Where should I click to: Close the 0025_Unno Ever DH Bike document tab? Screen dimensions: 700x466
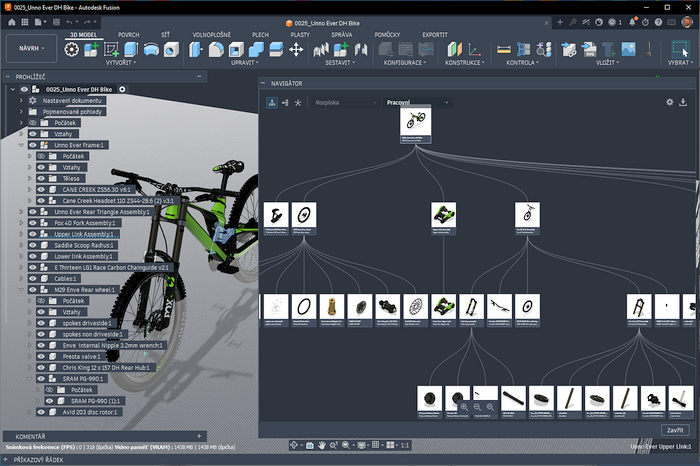coord(546,23)
